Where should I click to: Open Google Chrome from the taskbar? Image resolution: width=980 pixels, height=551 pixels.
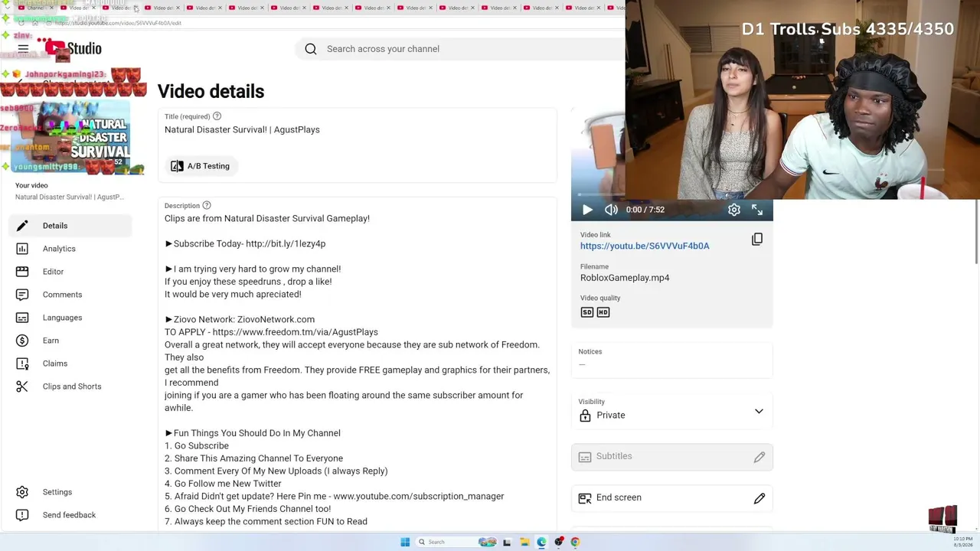pyautogui.click(x=575, y=542)
